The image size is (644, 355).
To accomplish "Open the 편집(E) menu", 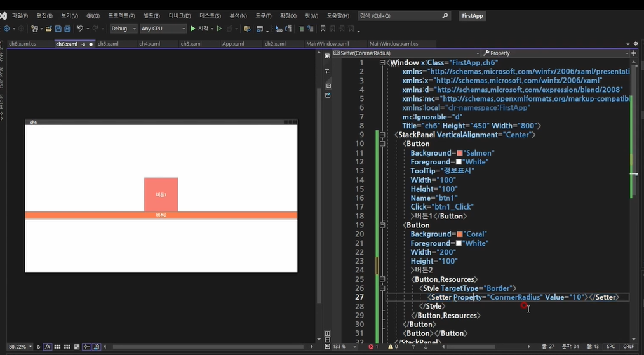I will [44, 16].
